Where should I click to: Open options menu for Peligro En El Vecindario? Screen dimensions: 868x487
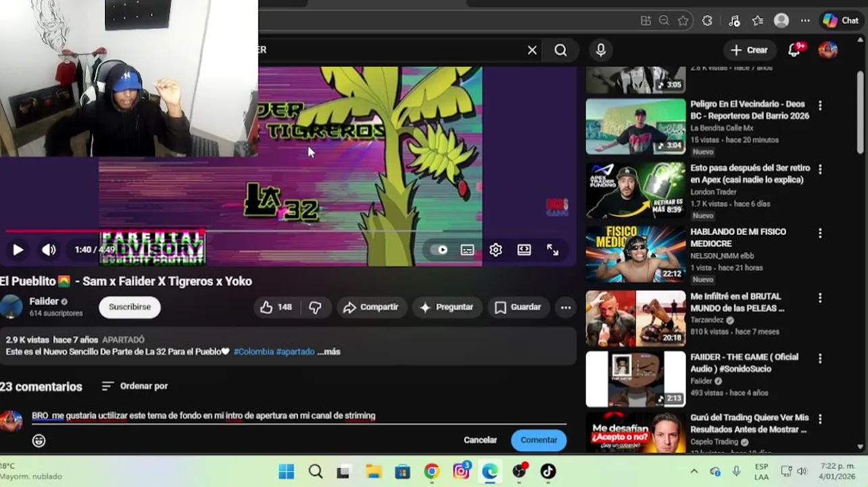[x=820, y=106]
